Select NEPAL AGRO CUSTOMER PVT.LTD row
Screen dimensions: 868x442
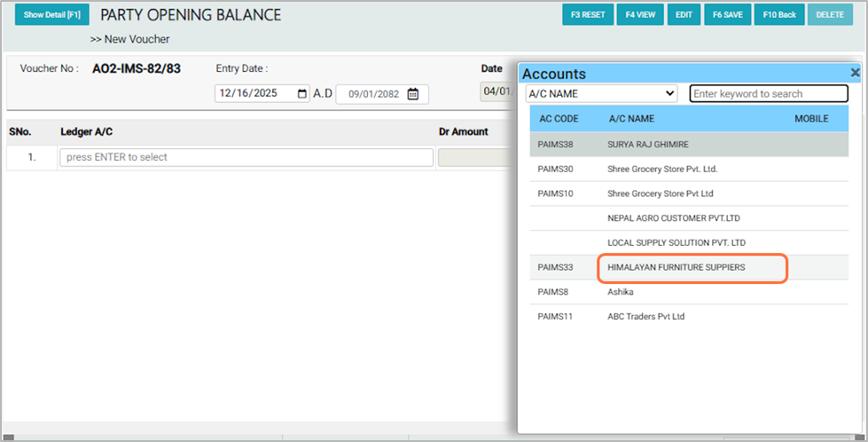click(x=673, y=217)
